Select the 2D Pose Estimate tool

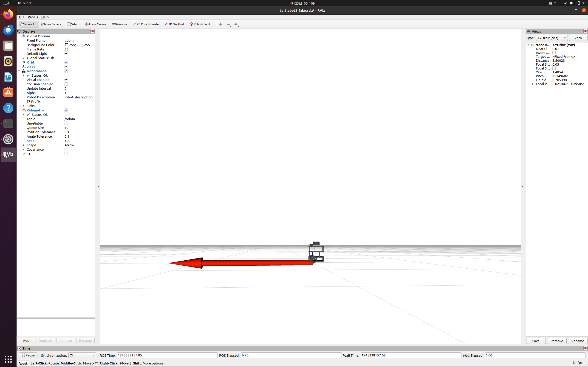coord(146,24)
